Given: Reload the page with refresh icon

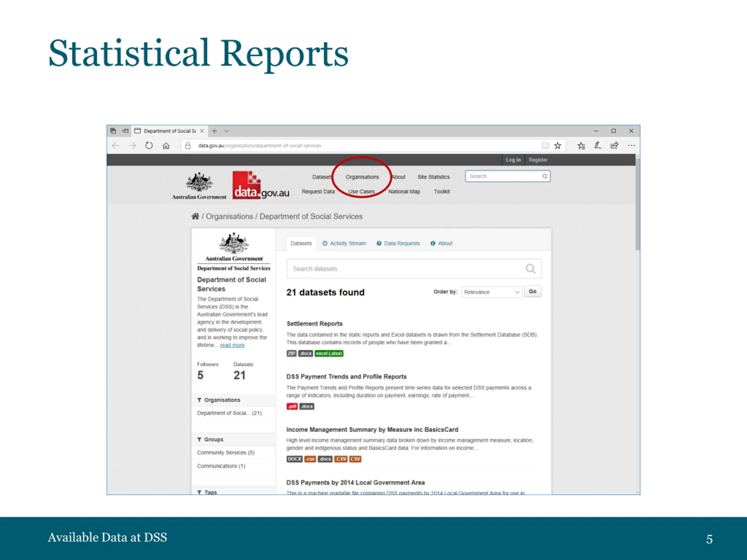Looking at the screenshot, I should pyautogui.click(x=149, y=146).
